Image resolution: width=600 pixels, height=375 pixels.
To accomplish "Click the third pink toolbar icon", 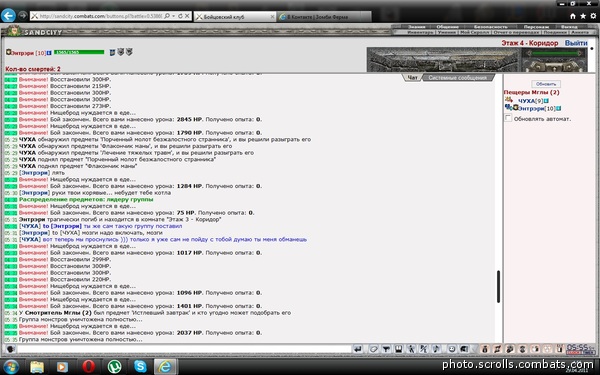I will [x=510, y=349].
